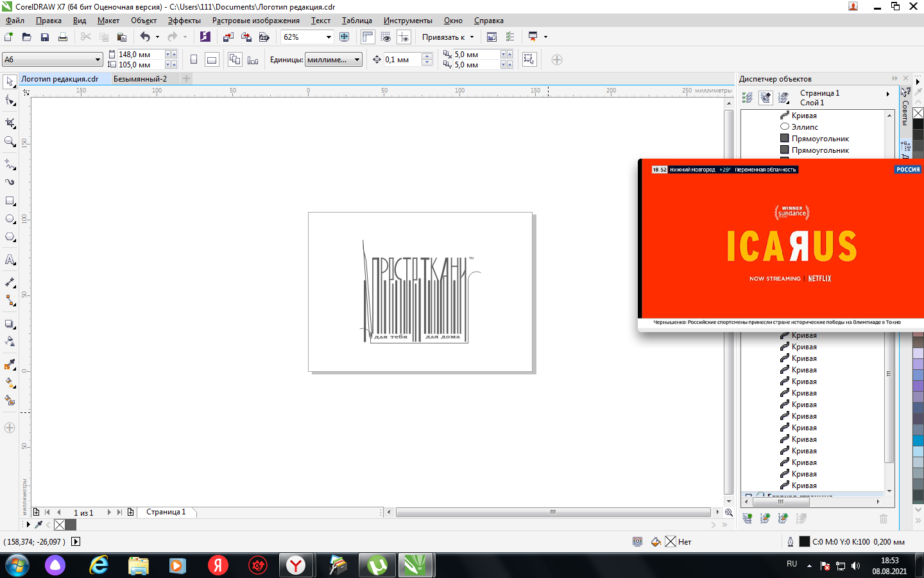Select Landscape page orientation
The width and height of the screenshot is (924, 578).
click(x=212, y=60)
